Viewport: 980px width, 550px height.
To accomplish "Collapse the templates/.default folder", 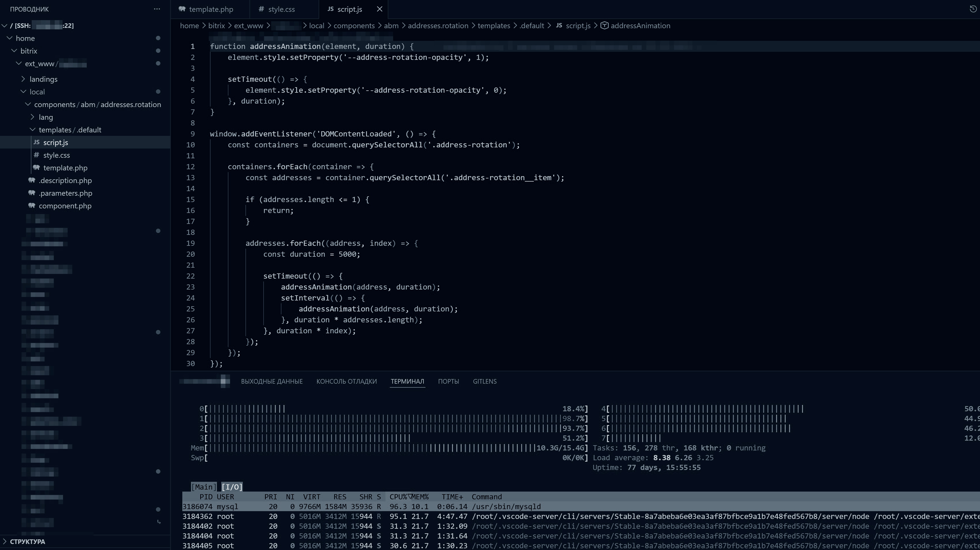I will pyautogui.click(x=32, y=130).
